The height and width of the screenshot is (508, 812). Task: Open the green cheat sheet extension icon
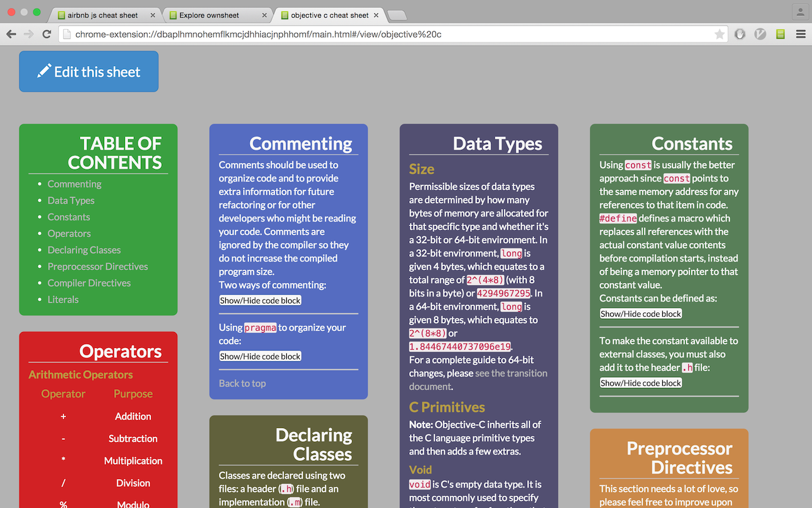click(x=780, y=34)
